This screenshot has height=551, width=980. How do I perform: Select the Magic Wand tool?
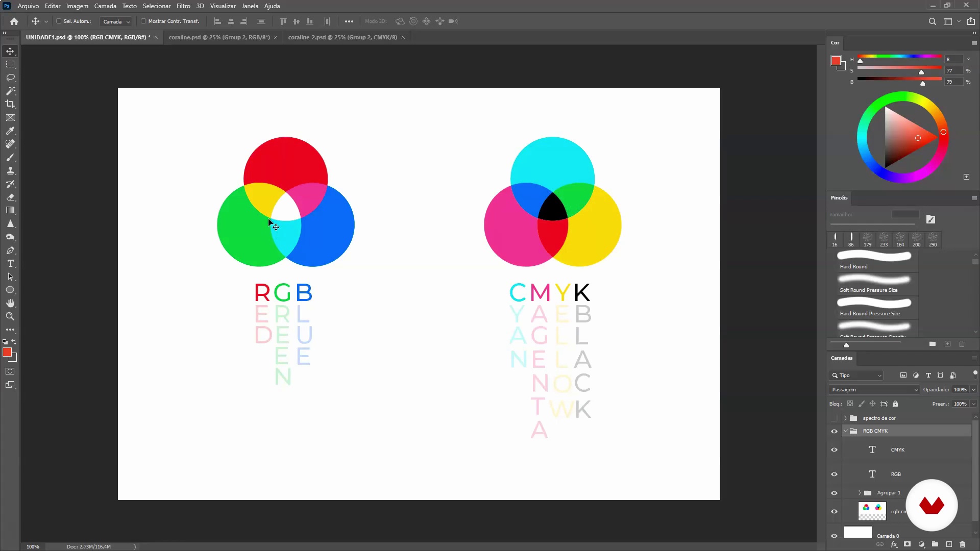tap(10, 91)
